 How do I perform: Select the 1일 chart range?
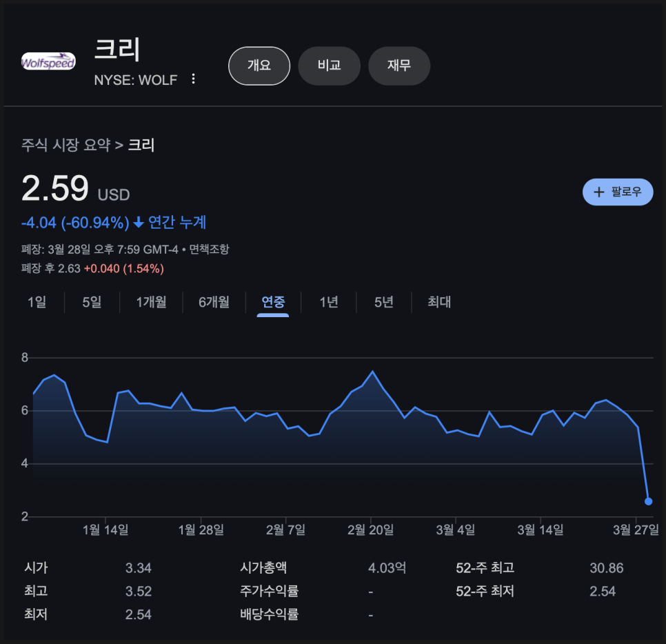click(x=37, y=302)
